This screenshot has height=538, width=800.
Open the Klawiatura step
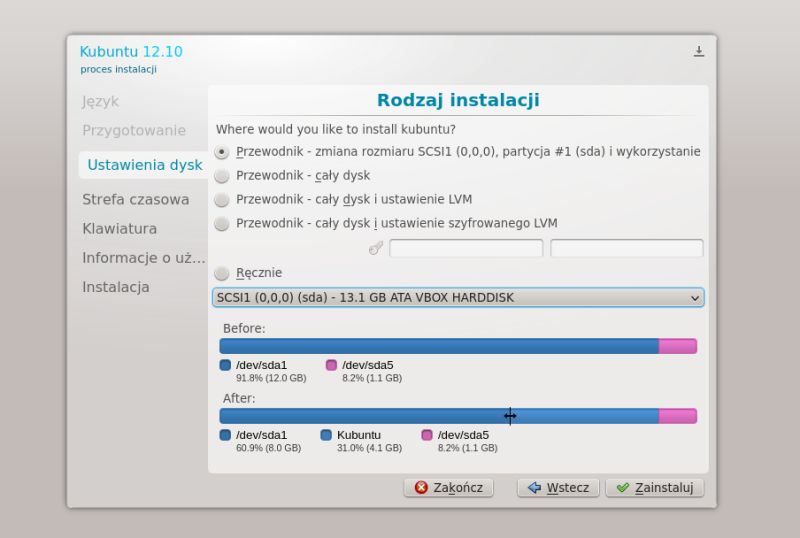[x=119, y=229]
